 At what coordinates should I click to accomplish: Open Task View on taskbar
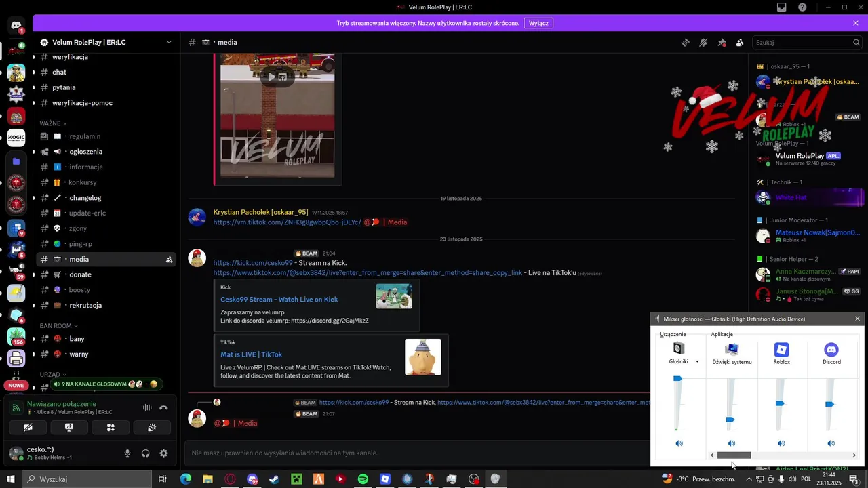163,479
